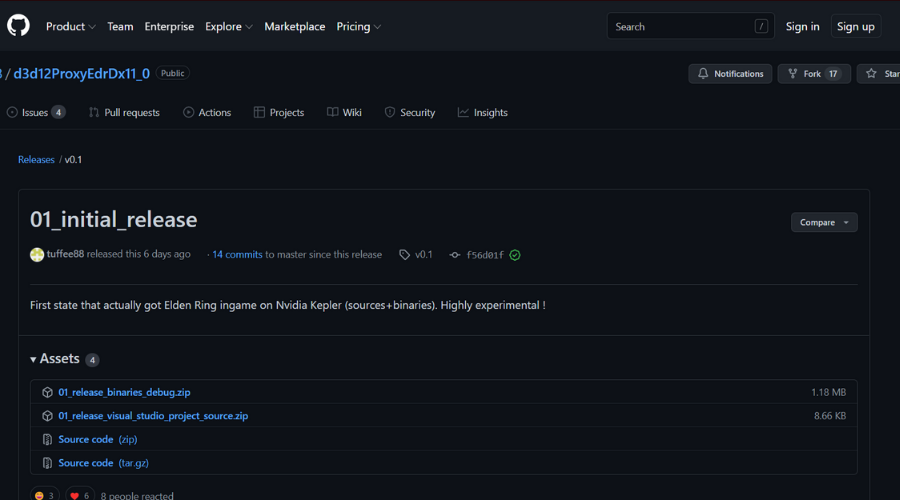The image size is (900, 500).
Task: Click the bell icon in Notifications
Action: point(703,73)
